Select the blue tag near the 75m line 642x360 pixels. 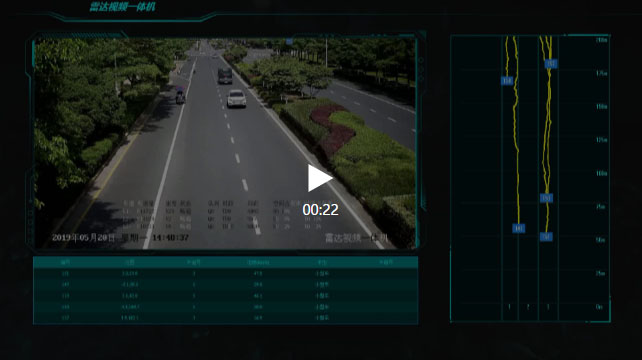[546, 198]
